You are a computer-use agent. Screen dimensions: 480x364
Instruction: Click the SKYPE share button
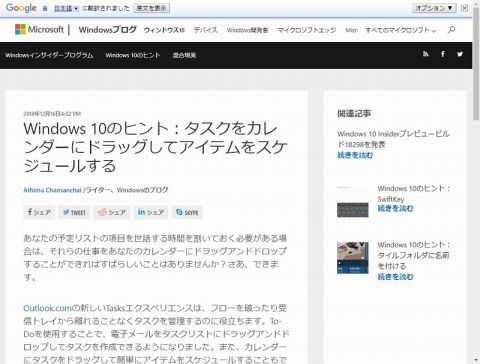(187, 212)
